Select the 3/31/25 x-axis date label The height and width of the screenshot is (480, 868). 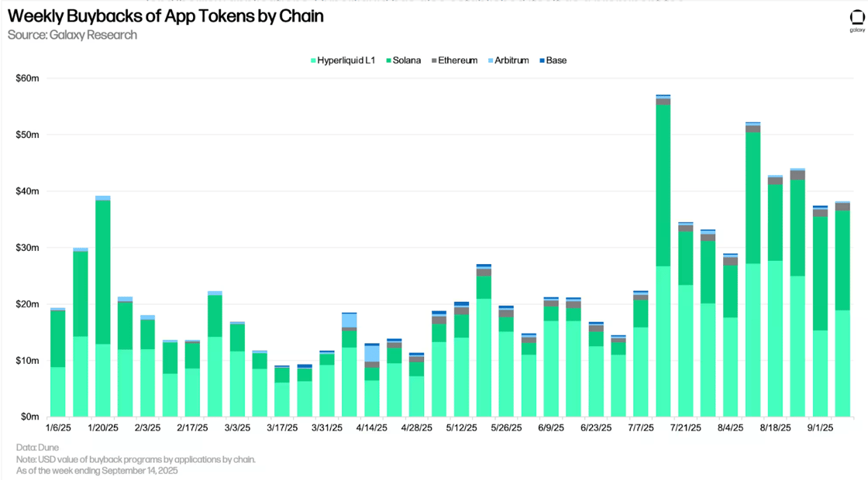click(x=327, y=427)
